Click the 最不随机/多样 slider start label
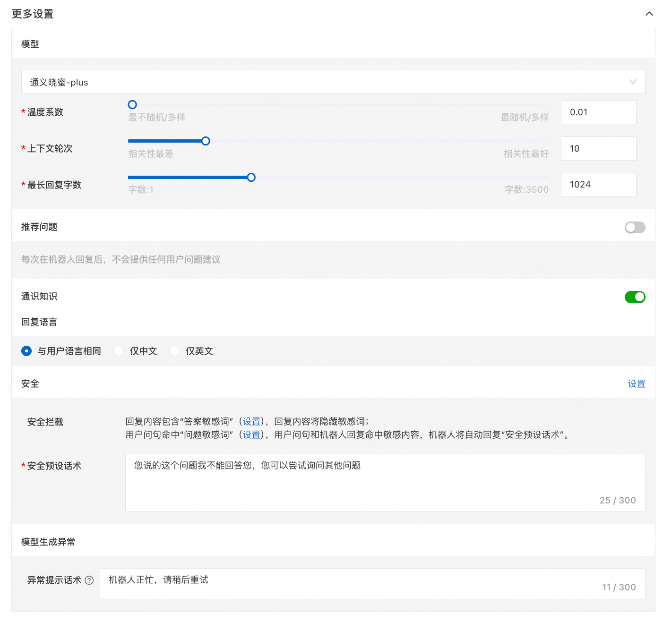Screen dimensions: 672x630 [x=157, y=117]
